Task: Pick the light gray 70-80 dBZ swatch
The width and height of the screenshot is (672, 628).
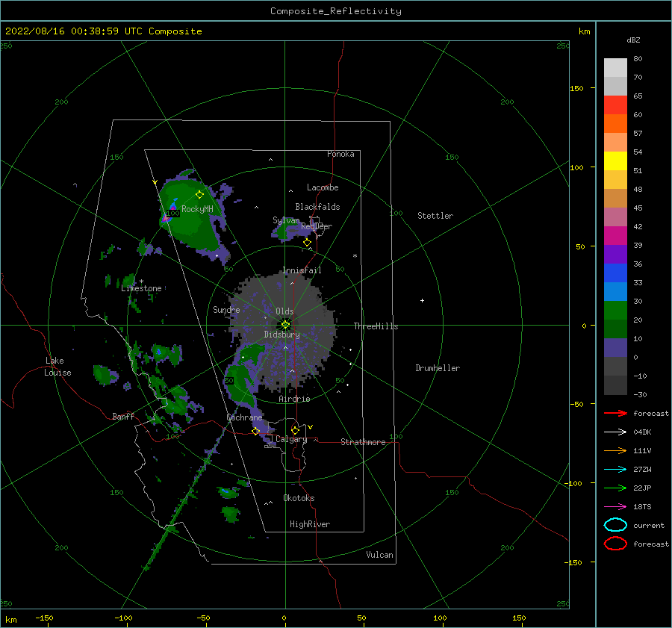Action: coord(615,68)
